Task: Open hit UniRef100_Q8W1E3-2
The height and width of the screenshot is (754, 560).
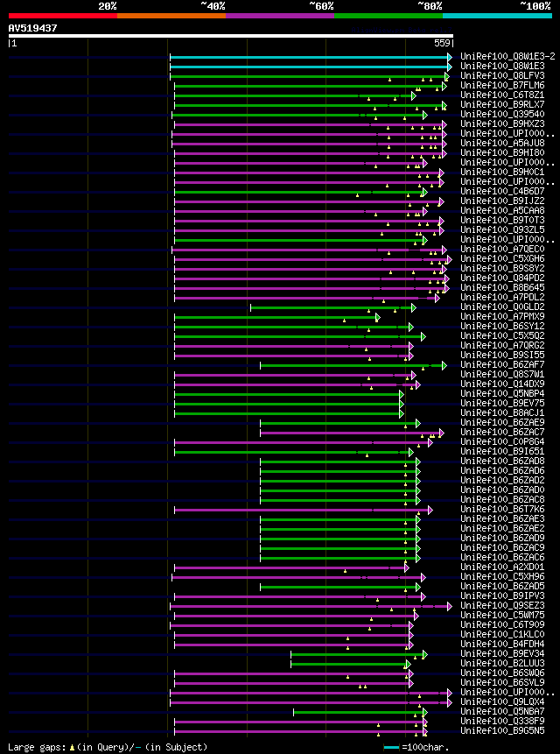Action: click(x=508, y=57)
